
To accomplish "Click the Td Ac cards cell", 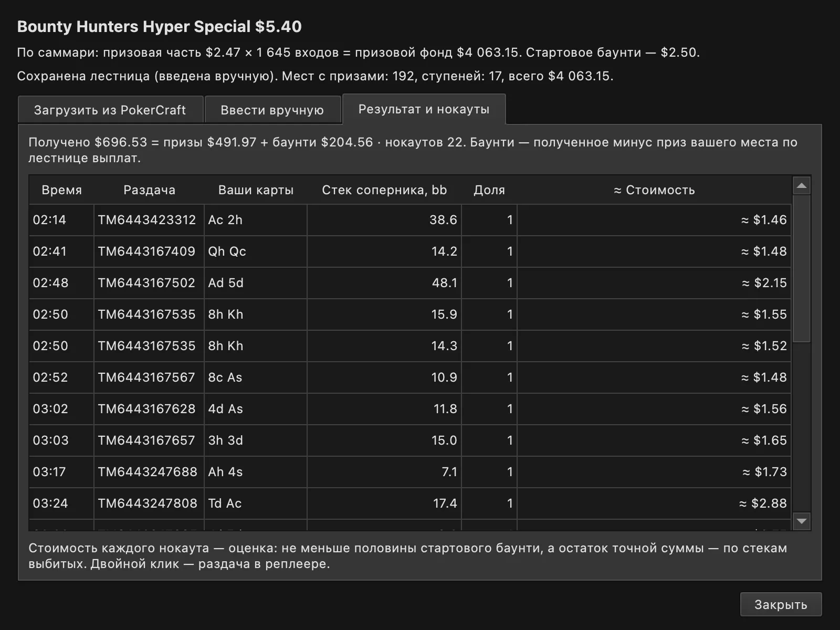I will coord(256,503).
